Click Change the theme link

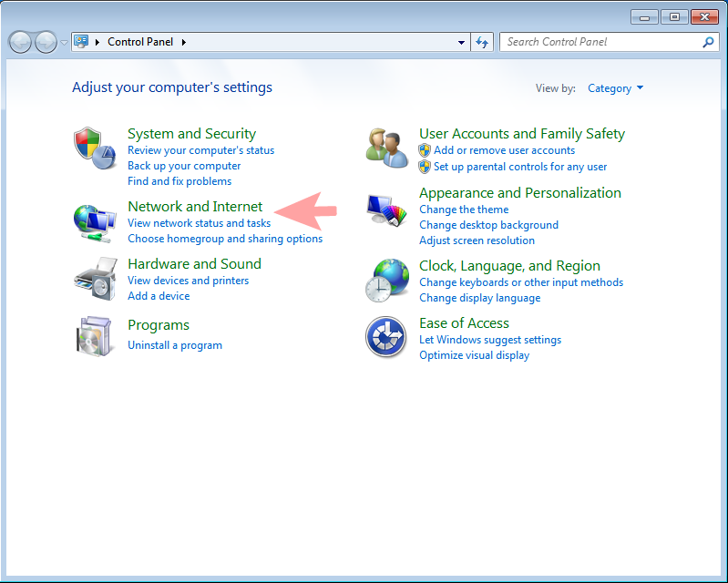pos(464,210)
